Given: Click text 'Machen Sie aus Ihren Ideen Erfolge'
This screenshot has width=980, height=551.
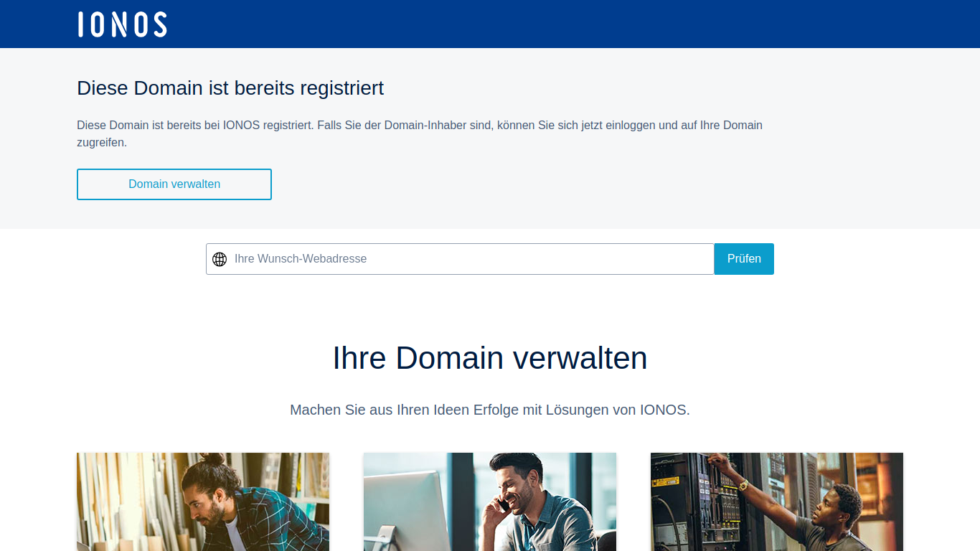Looking at the screenshot, I should (405, 410).
